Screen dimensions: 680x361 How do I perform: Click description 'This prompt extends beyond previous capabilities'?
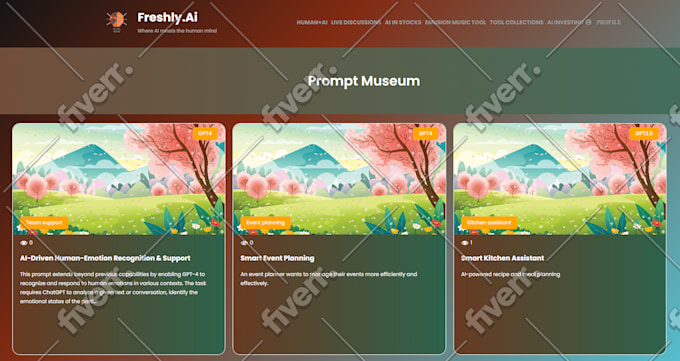[113, 288]
